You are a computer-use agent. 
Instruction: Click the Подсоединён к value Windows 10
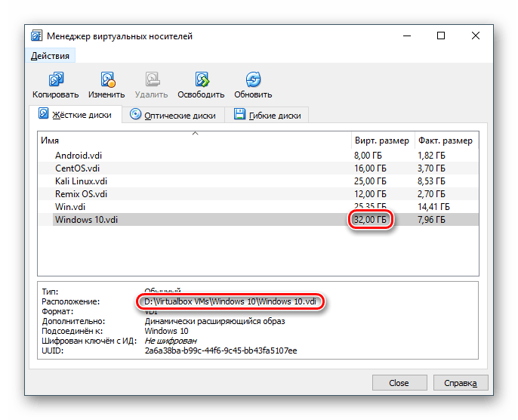click(166, 331)
